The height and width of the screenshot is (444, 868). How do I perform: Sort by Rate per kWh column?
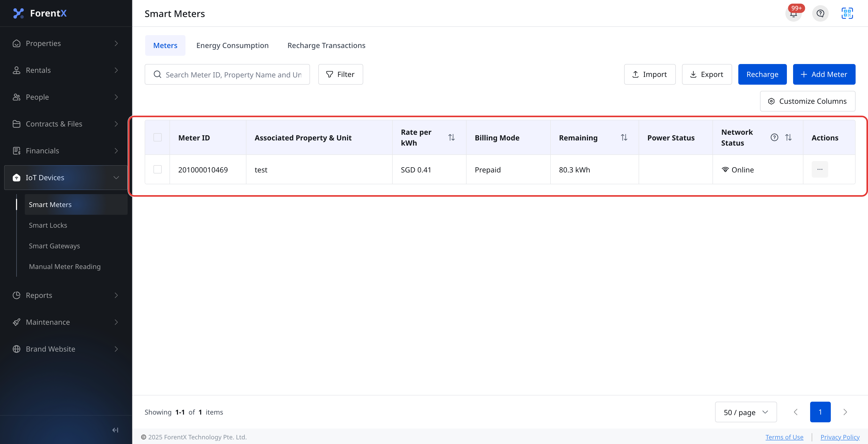(452, 137)
